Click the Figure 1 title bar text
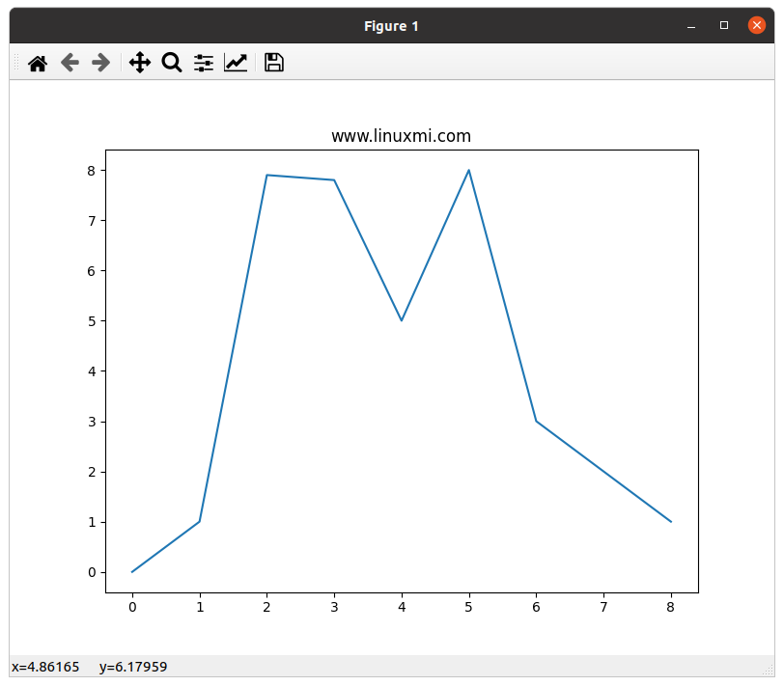The image size is (784, 686). [391, 26]
